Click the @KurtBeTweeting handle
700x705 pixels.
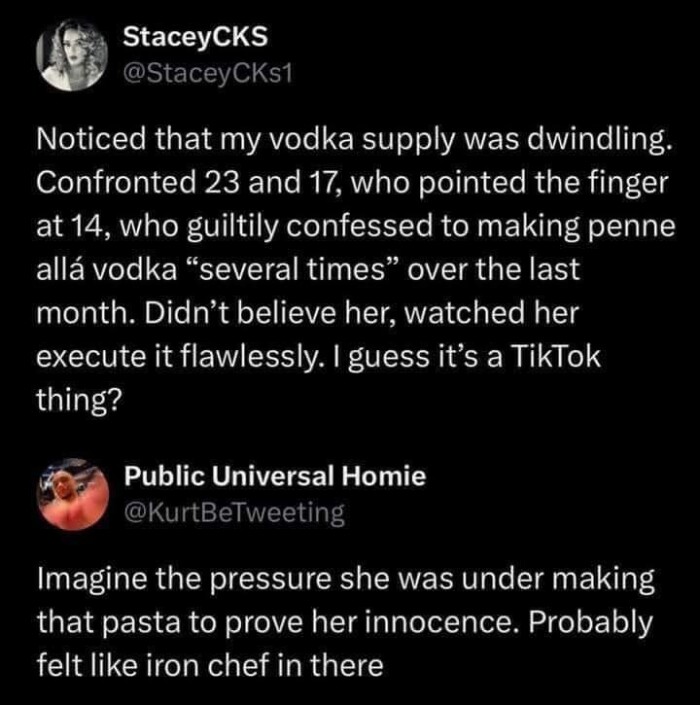(x=234, y=513)
